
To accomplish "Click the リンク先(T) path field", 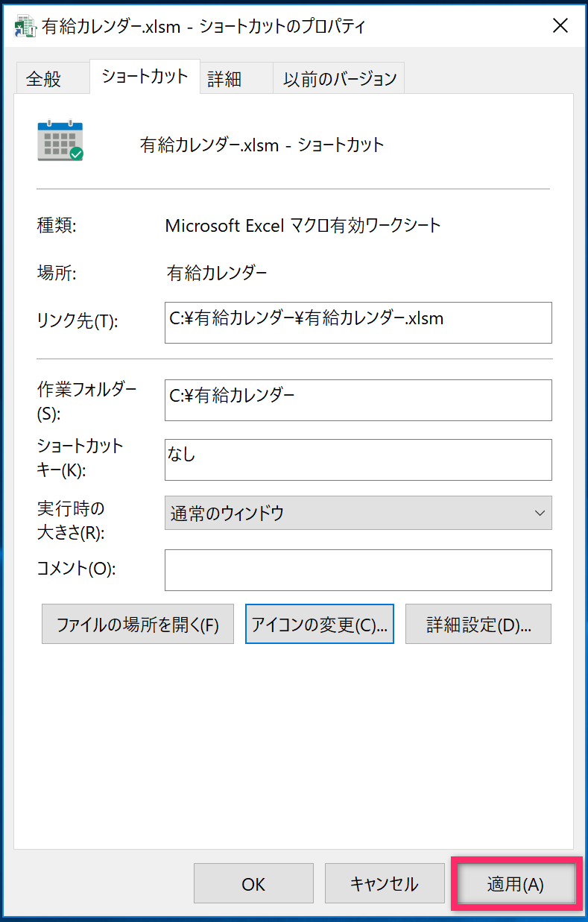I will point(358,323).
